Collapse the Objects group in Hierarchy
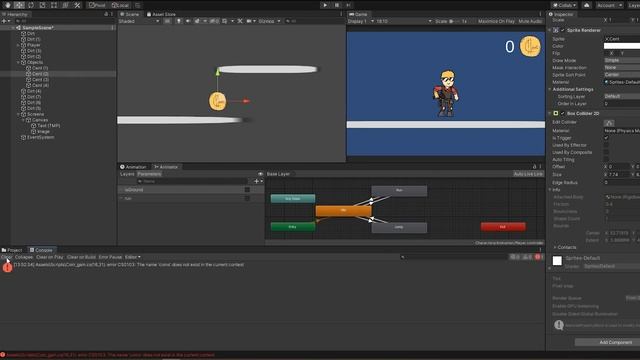This screenshot has width=640, height=360. pos(18,62)
